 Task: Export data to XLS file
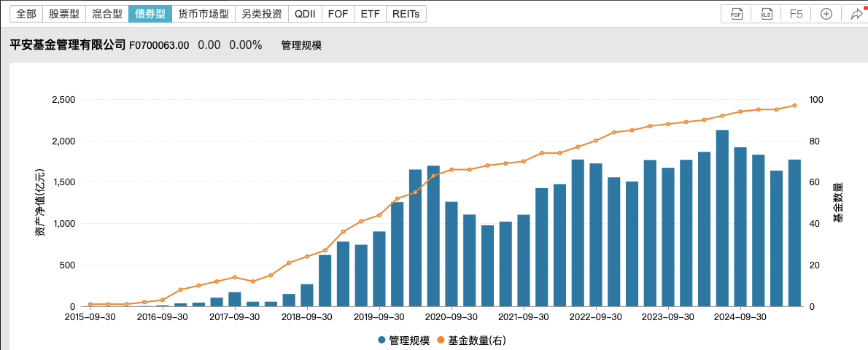[766, 14]
